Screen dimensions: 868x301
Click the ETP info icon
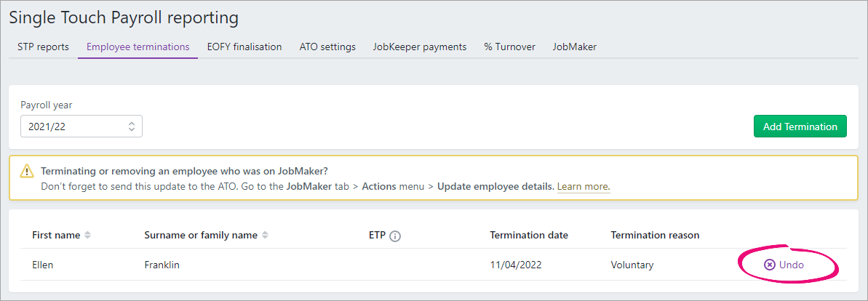click(x=394, y=236)
